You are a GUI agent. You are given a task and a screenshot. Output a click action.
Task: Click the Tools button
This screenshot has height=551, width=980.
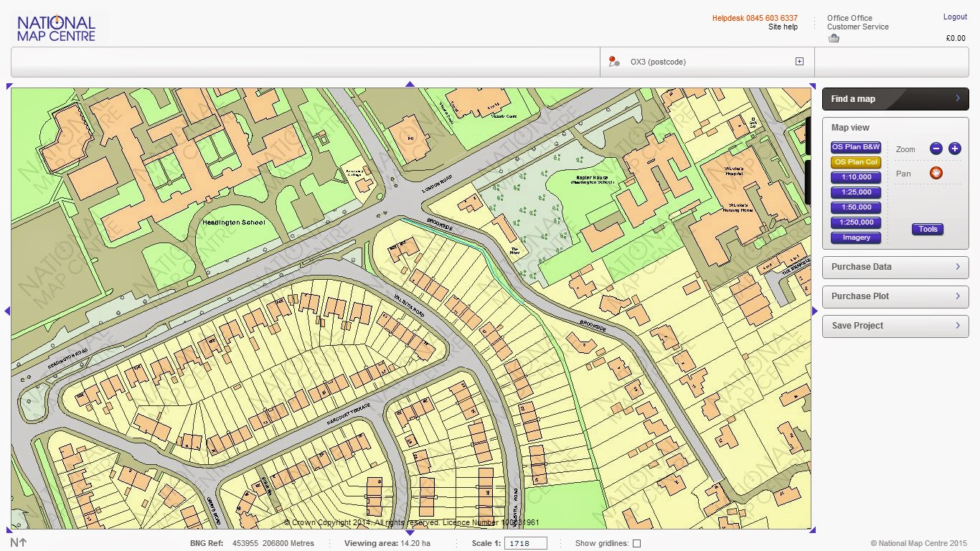[928, 229]
